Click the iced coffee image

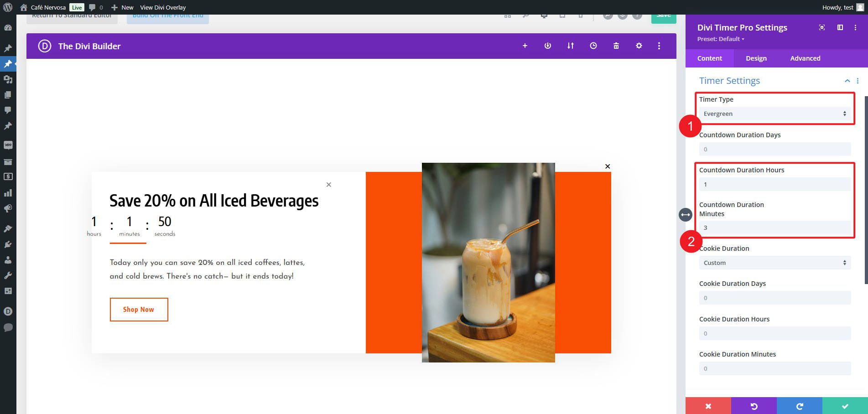(489, 263)
